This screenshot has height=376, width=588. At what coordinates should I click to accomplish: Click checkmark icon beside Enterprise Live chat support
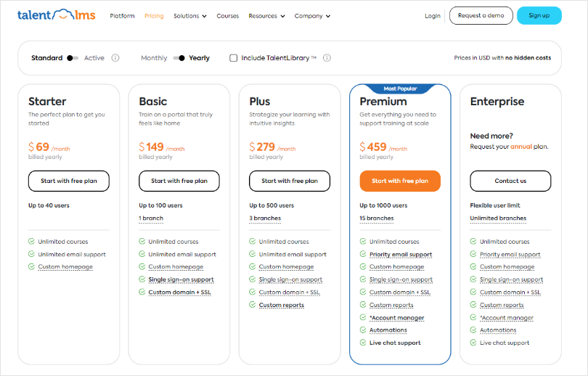(x=473, y=343)
